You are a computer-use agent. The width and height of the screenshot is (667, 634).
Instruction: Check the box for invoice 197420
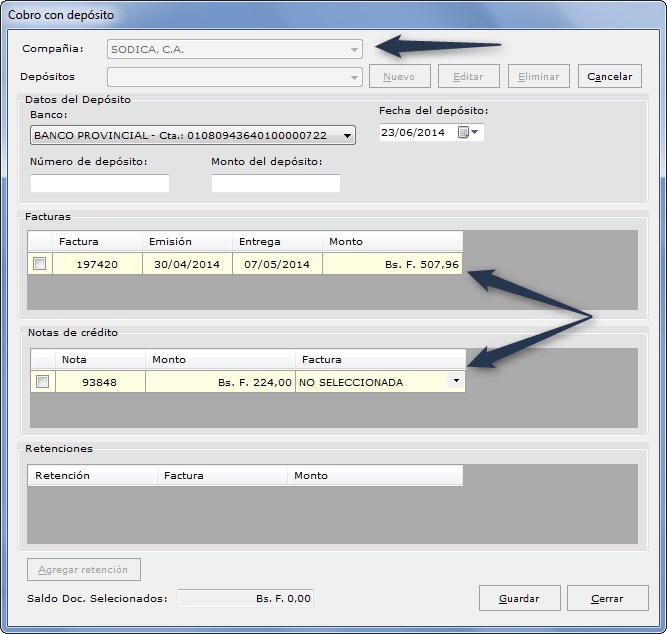tap(40, 264)
